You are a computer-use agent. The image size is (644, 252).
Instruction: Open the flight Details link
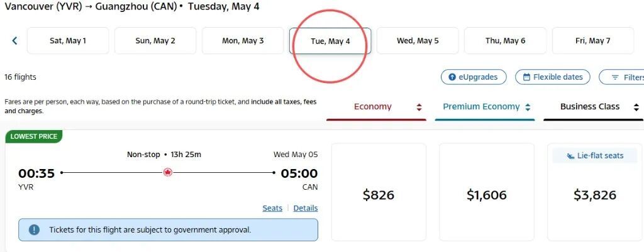pyautogui.click(x=306, y=208)
